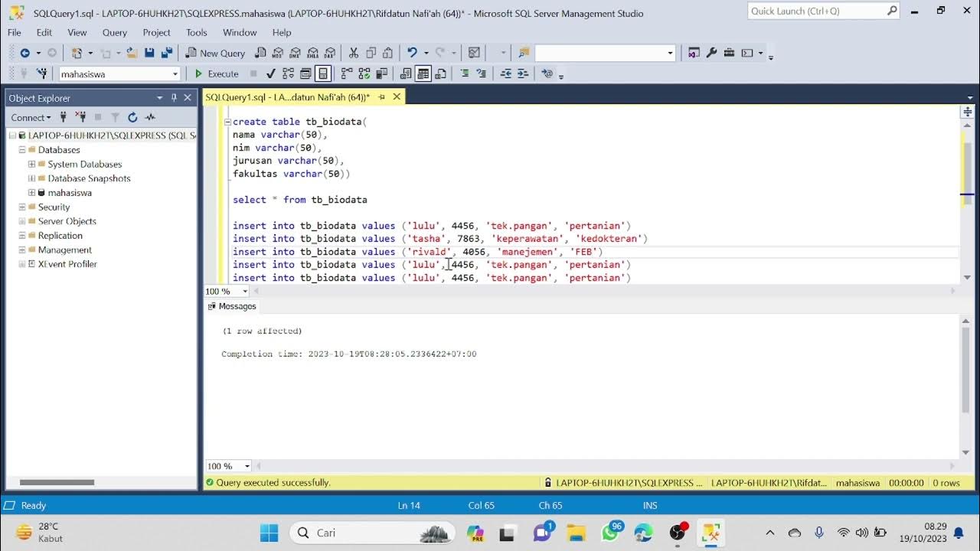The width and height of the screenshot is (980, 551).
Task: Expand the Security node
Action: pos(22,207)
